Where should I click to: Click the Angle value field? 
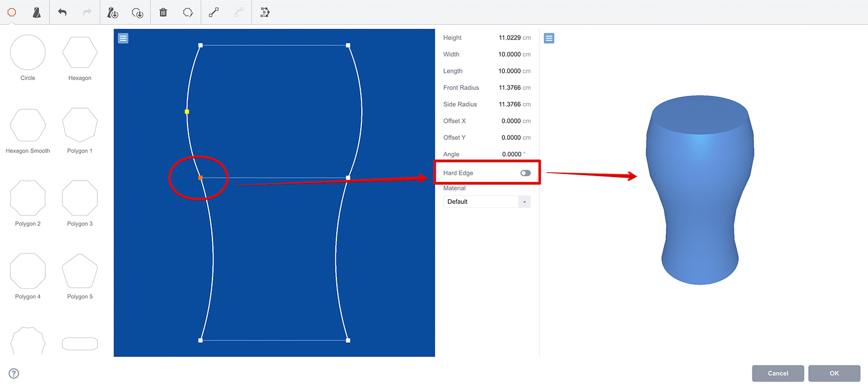511,154
